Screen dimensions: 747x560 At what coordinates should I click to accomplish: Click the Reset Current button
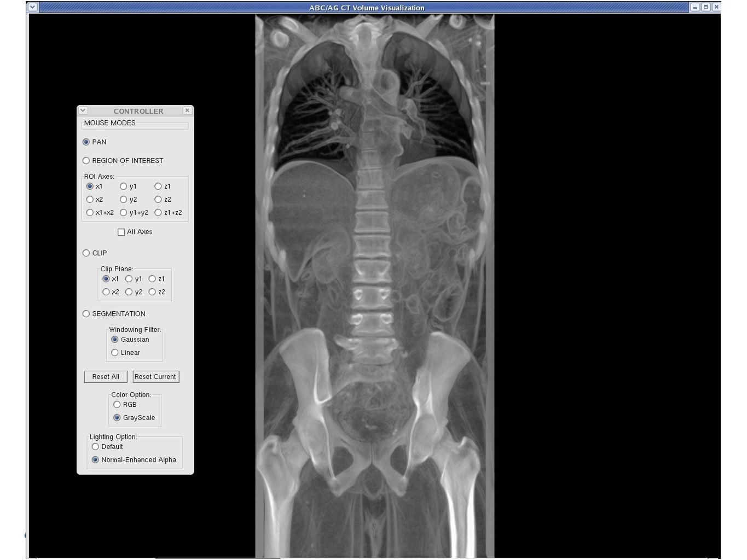155,377
